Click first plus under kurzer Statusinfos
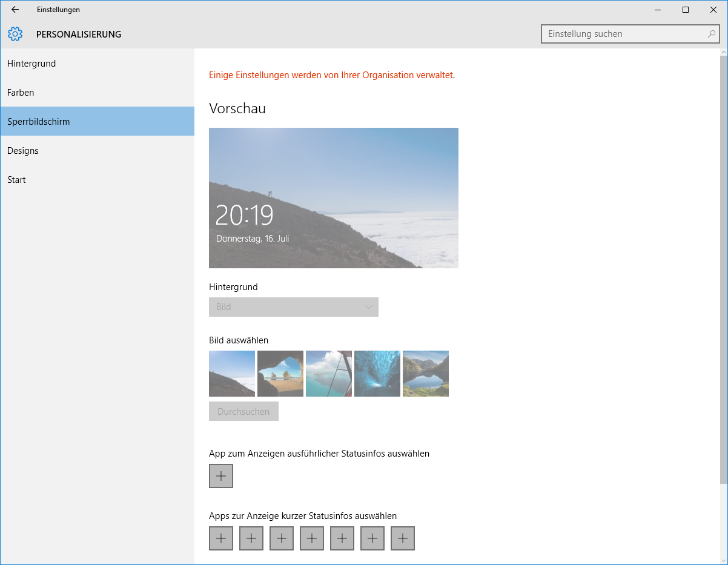 (x=221, y=538)
